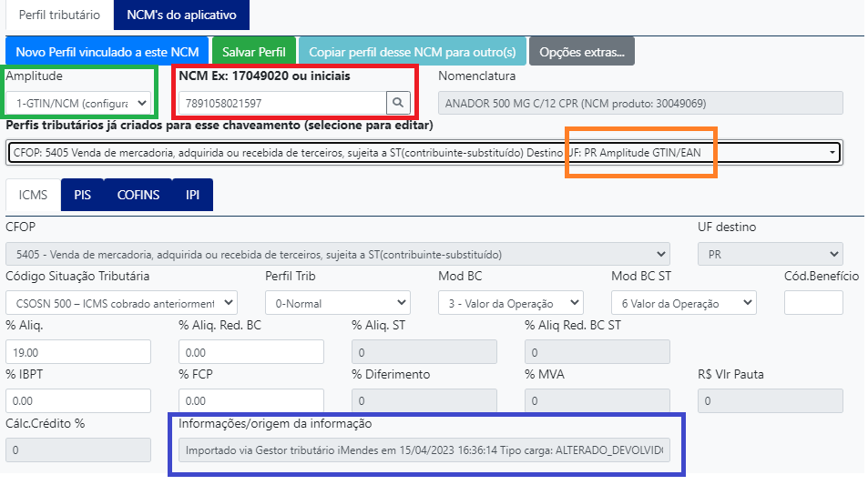Viewport: 868px width, 485px height.
Task: Open Opções extras button
Action: (582, 52)
